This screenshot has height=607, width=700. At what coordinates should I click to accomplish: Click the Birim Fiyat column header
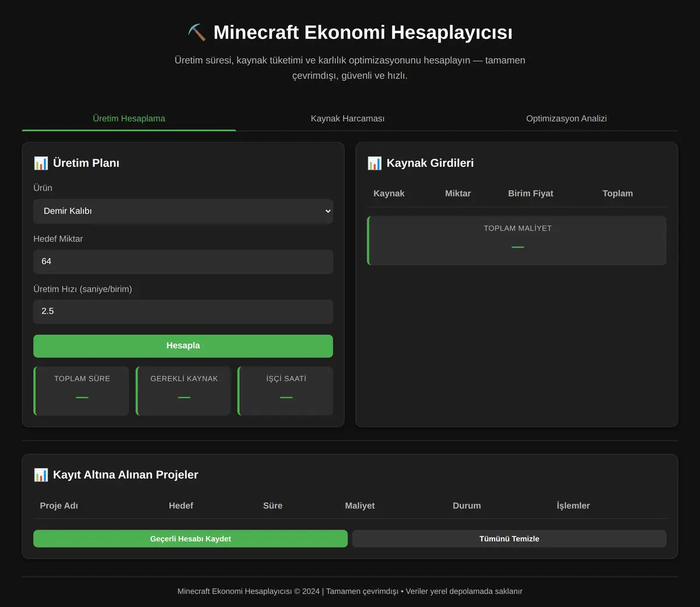(x=531, y=194)
